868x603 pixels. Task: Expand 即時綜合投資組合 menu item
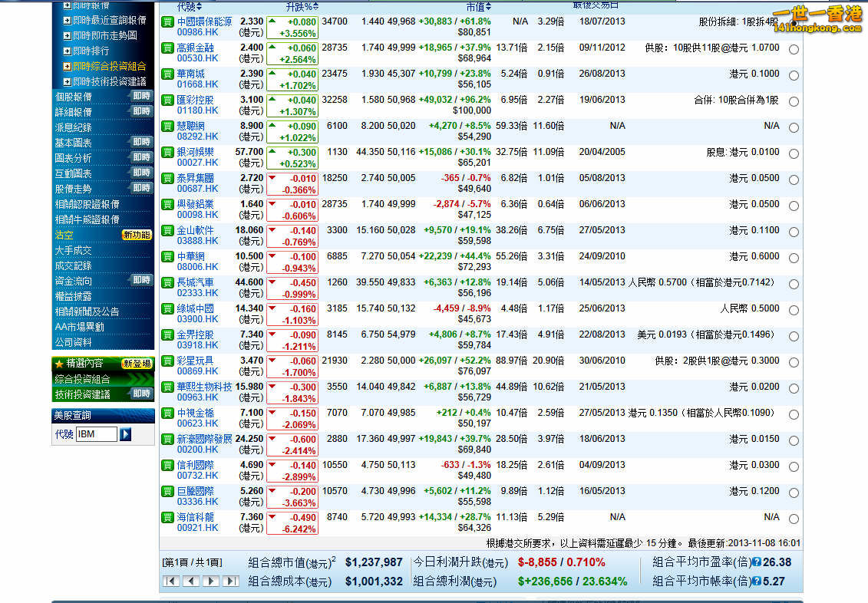(105, 67)
